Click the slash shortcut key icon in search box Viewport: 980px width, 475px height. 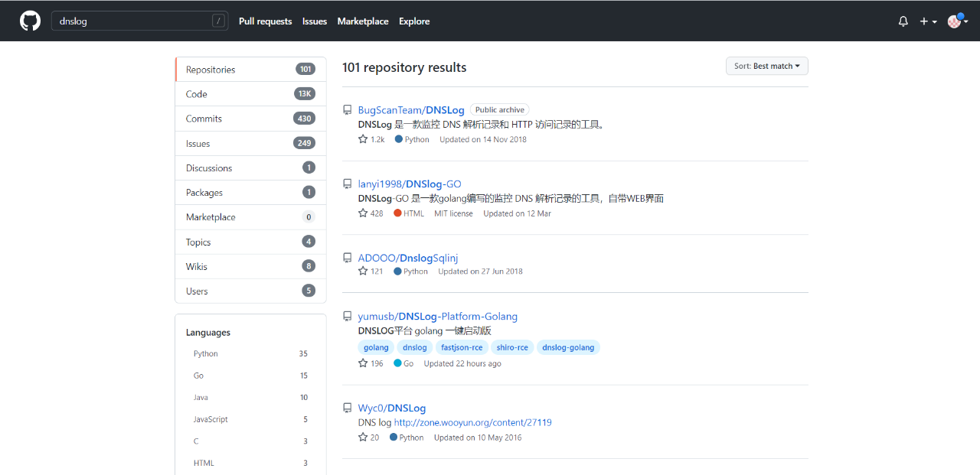pos(218,21)
